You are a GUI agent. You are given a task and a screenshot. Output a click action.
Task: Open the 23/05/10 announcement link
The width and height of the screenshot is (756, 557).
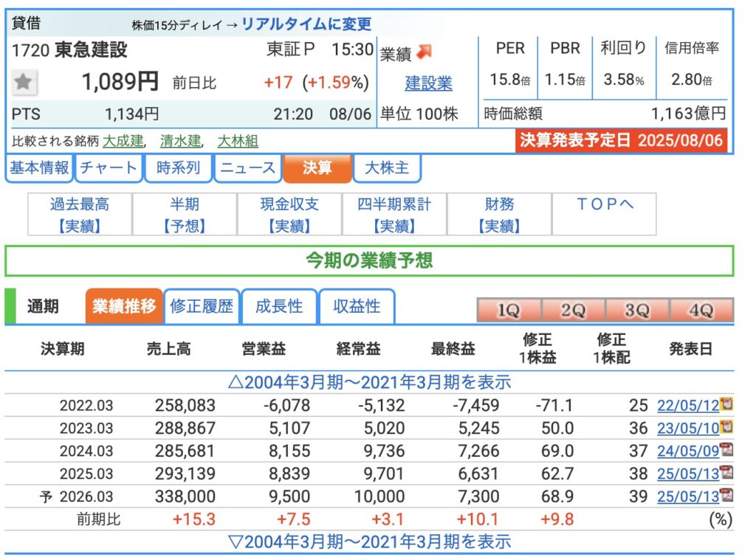[688, 428]
